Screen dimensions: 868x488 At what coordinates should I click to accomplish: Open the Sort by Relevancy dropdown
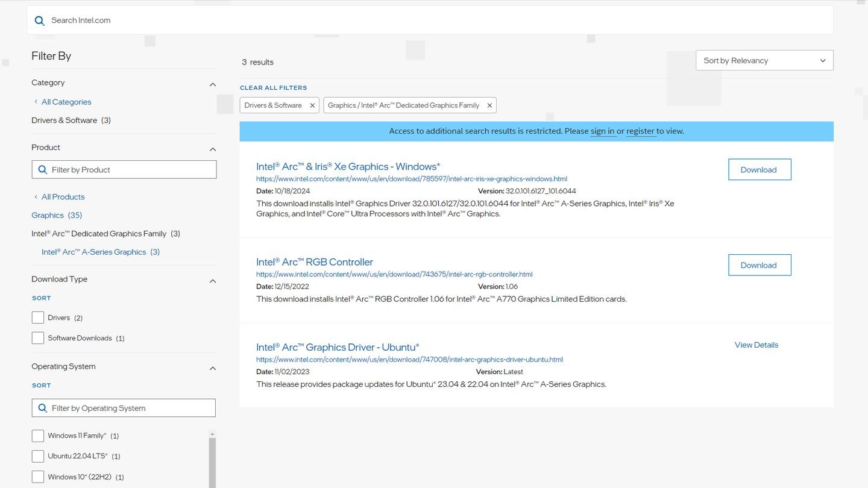(x=764, y=60)
